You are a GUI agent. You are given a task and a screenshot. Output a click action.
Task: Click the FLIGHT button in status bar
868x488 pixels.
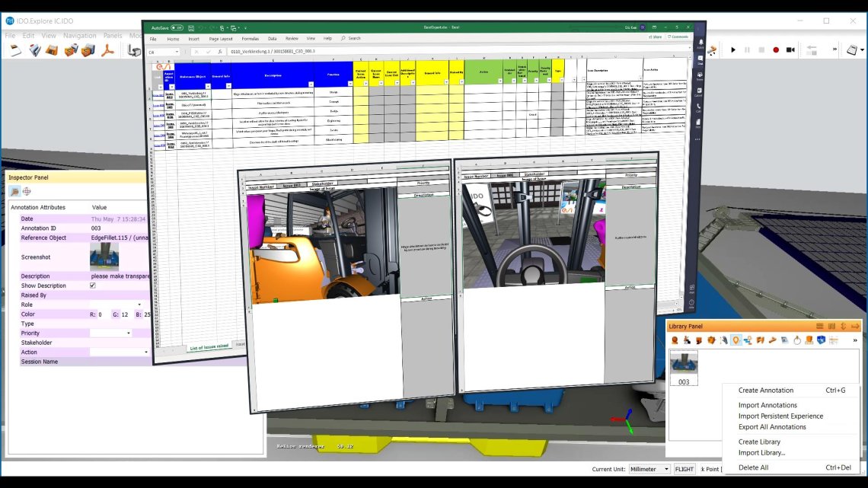pyautogui.click(x=685, y=469)
